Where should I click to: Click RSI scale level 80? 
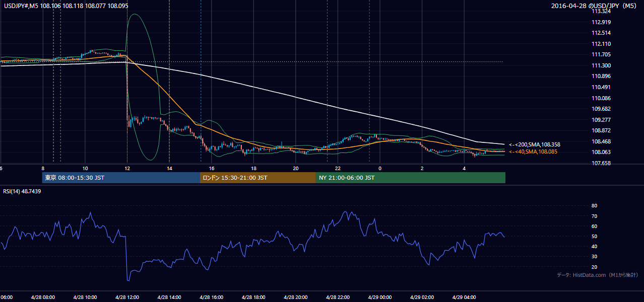pyautogui.click(x=595, y=206)
